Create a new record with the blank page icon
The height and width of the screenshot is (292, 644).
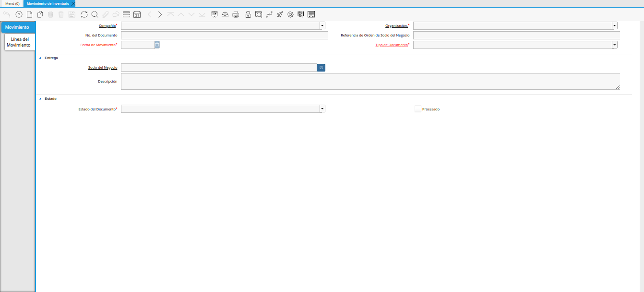[x=29, y=14]
